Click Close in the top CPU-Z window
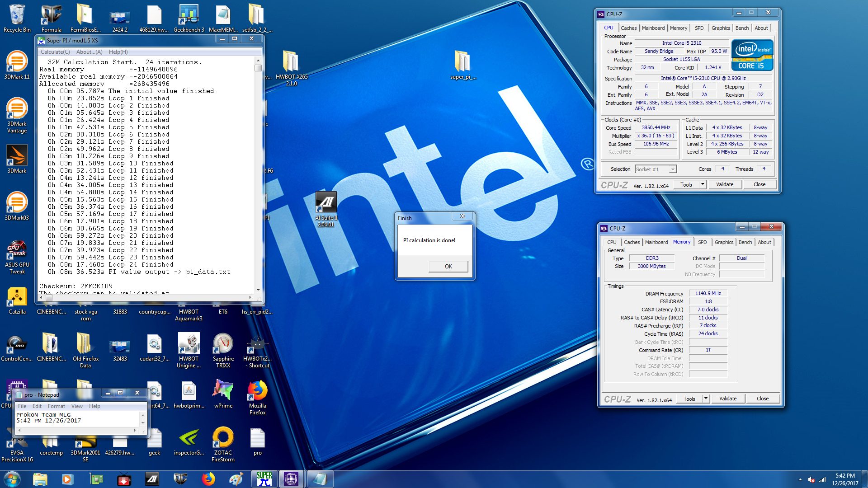868x488 pixels. click(x=759, y=184)
